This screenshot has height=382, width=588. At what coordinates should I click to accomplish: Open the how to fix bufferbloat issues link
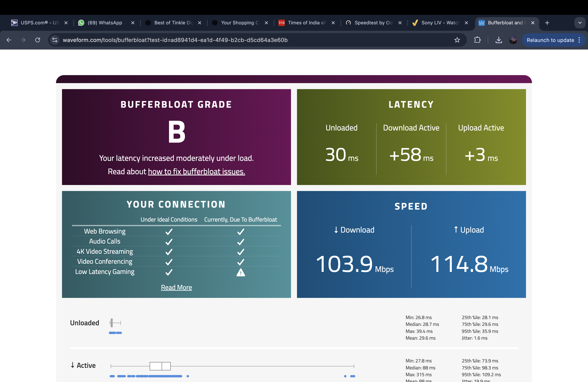pyautogui.click(x=196, y=171)
